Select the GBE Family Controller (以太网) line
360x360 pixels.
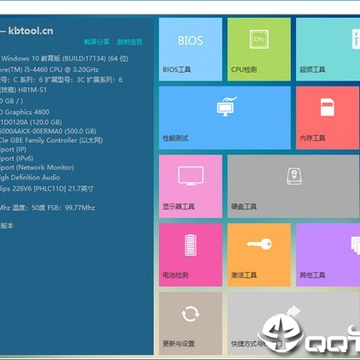[51, 140]
